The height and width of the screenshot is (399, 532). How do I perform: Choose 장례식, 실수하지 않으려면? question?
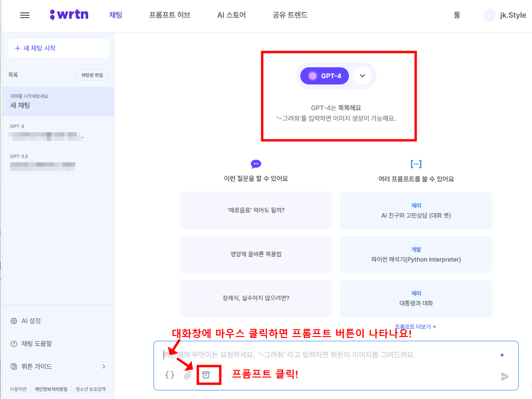coord(256,298)
